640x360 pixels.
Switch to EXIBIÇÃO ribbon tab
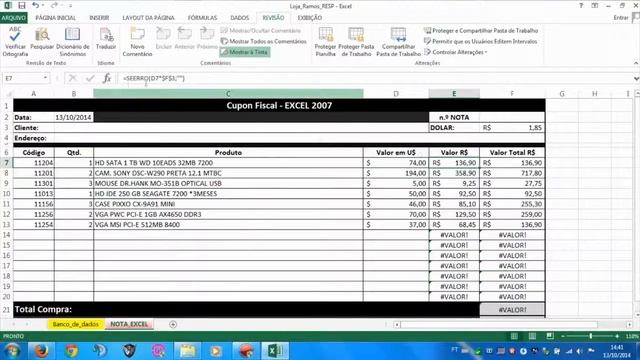[310, 18]
